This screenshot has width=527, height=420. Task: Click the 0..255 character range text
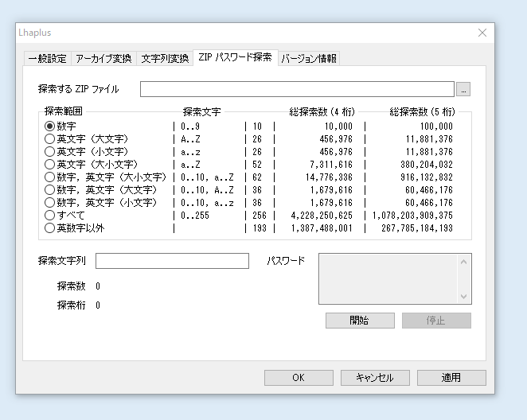[x=195, y=216]
